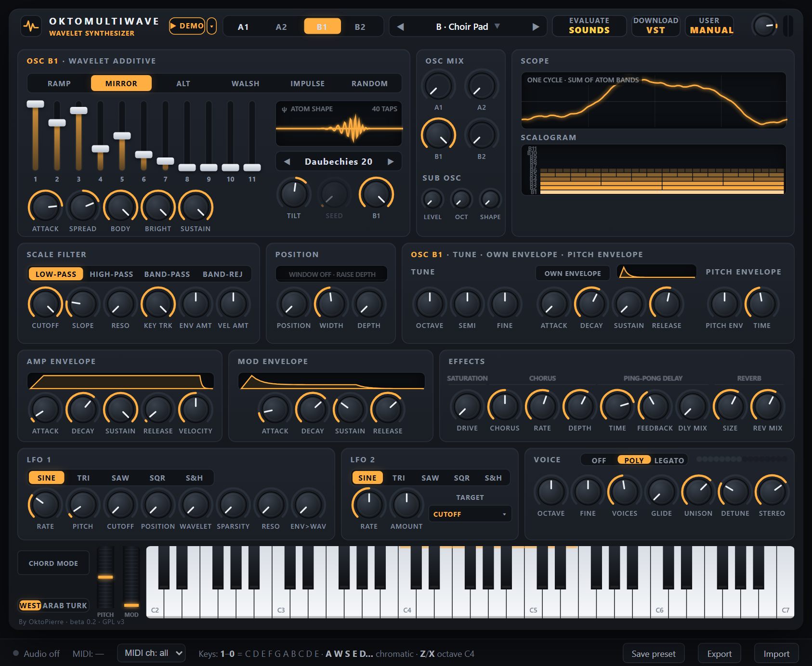Expand the DEMO dropdown arrow
Image resolution: width=812 pixels, height=666 pixels.
click(211, 26)
